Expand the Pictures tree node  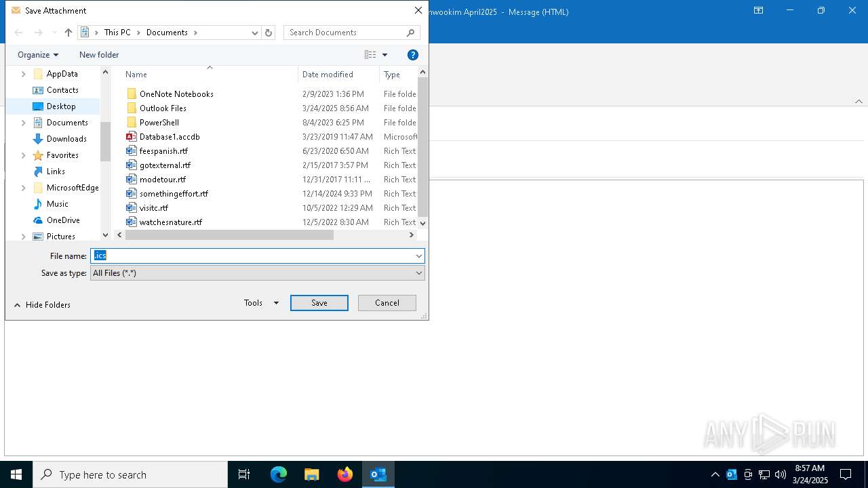click(x=24, y=237)
